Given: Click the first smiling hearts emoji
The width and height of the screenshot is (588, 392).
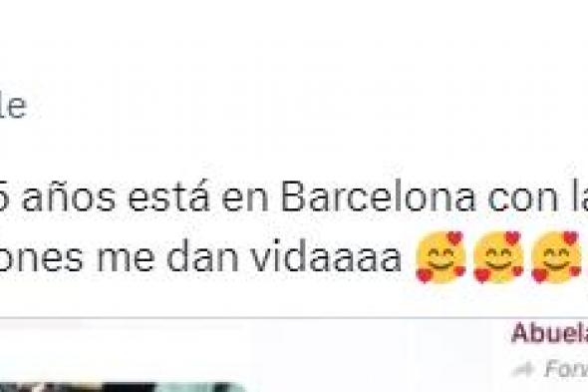Looking at the screenshot, I should pyautogui.click(x=441, y=256).
